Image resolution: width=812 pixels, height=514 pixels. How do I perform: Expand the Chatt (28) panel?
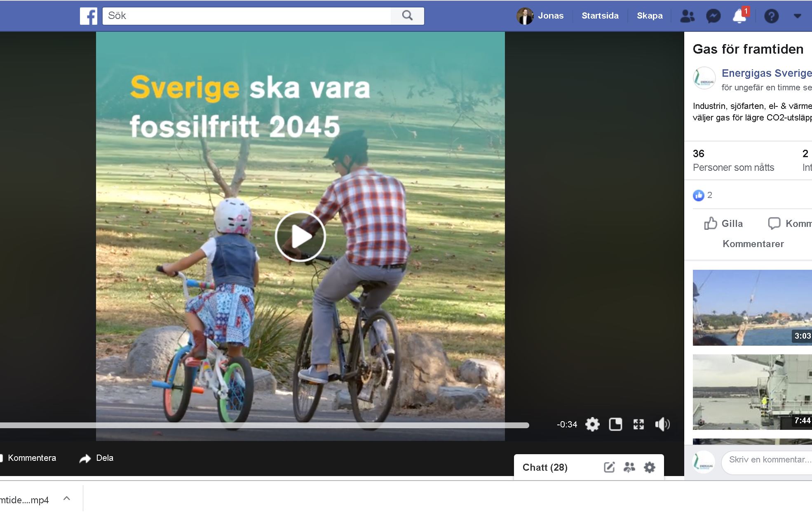[545, 467]
